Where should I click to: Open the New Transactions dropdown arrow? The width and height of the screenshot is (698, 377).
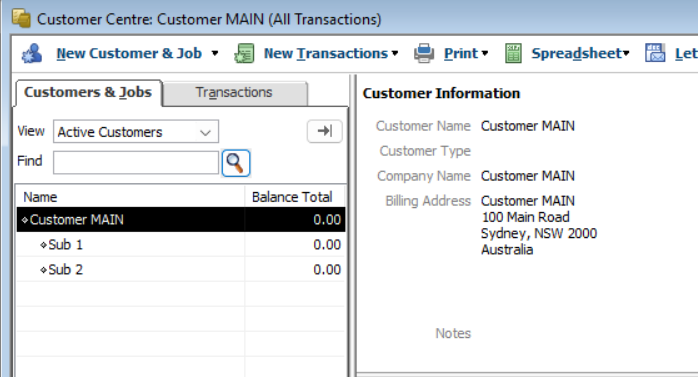click(395, 53)
